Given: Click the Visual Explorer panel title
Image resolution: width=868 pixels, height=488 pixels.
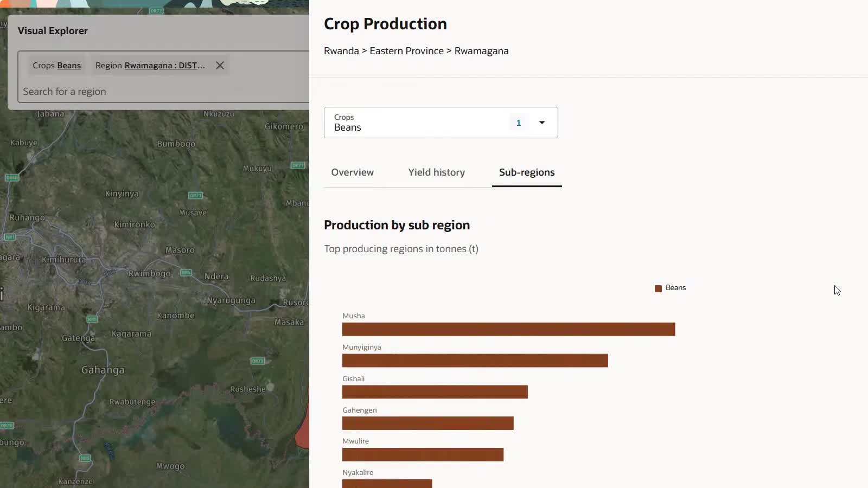Looking at the screenshot, I should 53,31.
